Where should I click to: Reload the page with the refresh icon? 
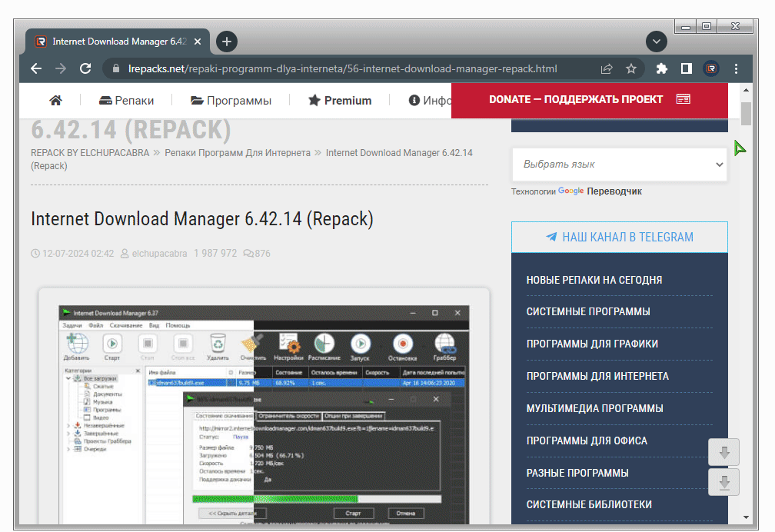pyautogui.click(x=85, y=68)
